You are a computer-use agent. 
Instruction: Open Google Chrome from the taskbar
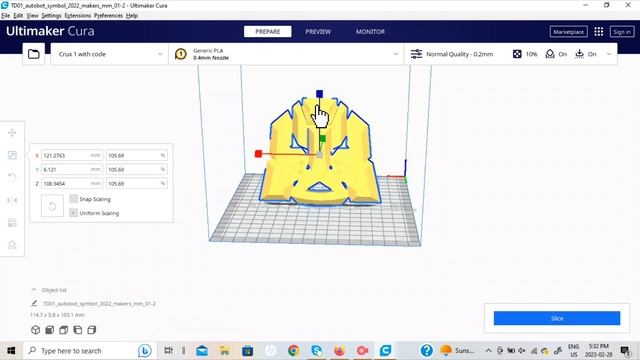tap(293, 351)
